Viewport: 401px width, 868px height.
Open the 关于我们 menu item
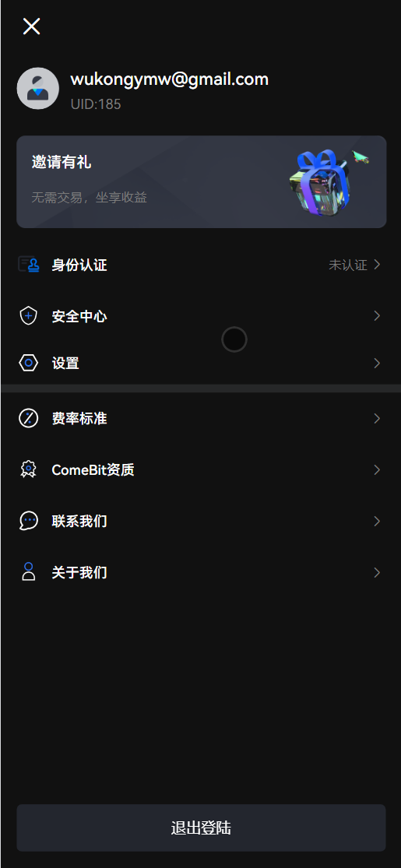(201, 572)
